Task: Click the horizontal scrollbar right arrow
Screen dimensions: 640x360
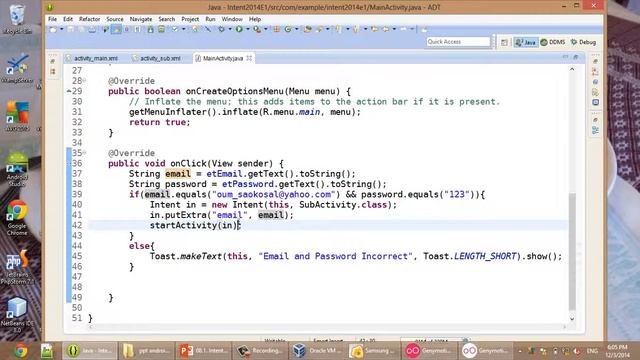Action: coord(564,327)
